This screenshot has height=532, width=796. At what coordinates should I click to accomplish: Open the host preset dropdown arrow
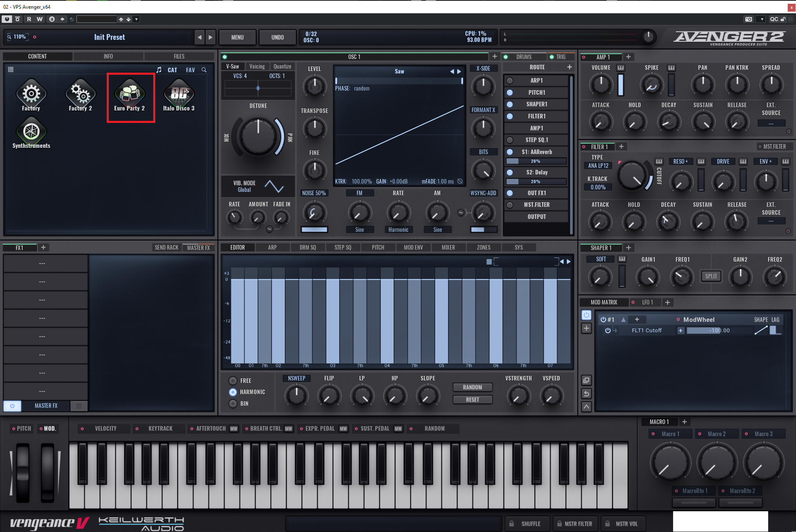(x=137, y=19)
